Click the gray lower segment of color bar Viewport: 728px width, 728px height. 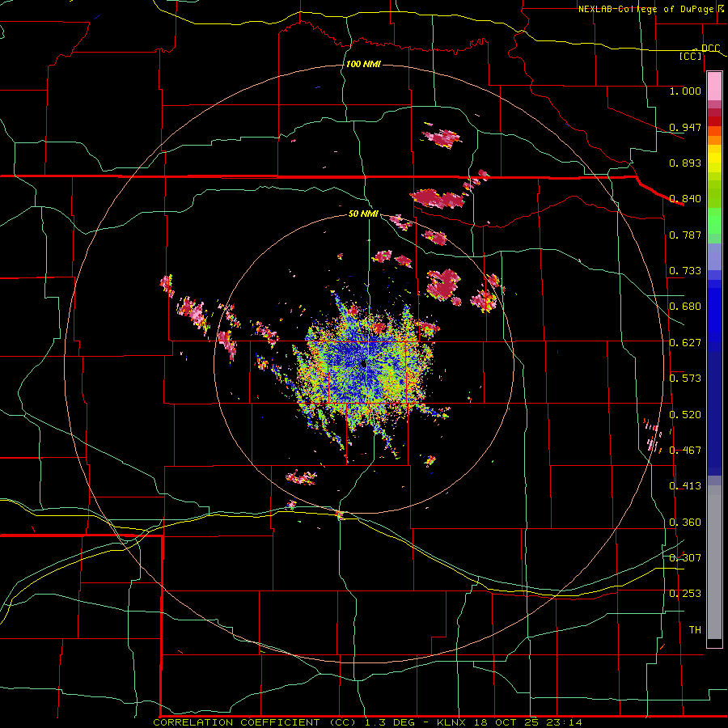pos(714,562)
